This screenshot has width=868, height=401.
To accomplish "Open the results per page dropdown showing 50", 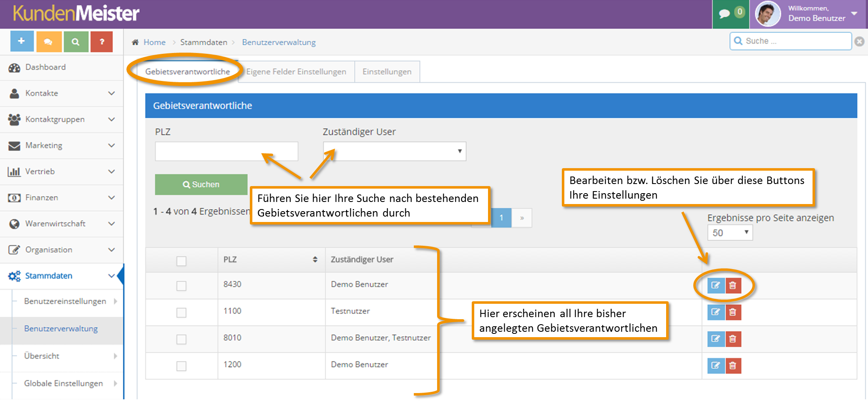I will (x=730, y=232).
